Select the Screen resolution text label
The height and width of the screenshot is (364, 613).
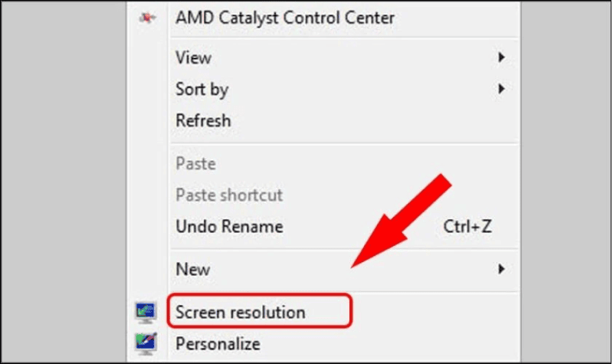(240, 312)
